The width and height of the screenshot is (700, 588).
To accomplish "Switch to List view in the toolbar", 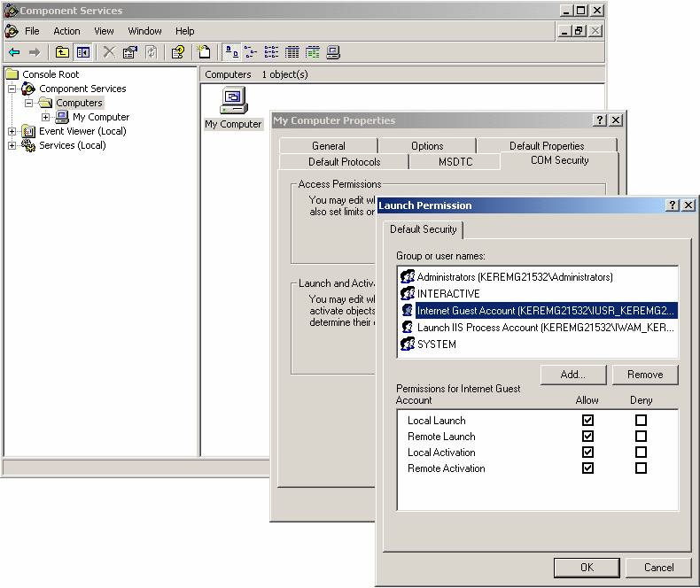I will point(271,52).
